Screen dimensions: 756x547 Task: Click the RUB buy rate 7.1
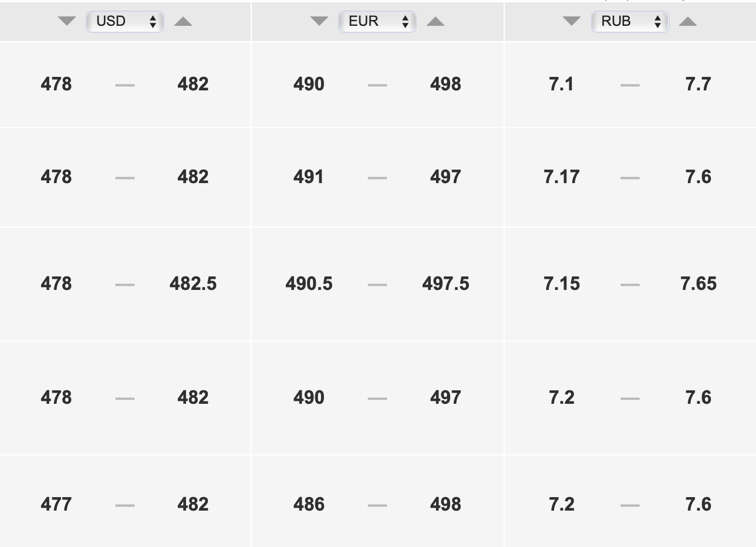pyautogui.click(x=562, y=84)
